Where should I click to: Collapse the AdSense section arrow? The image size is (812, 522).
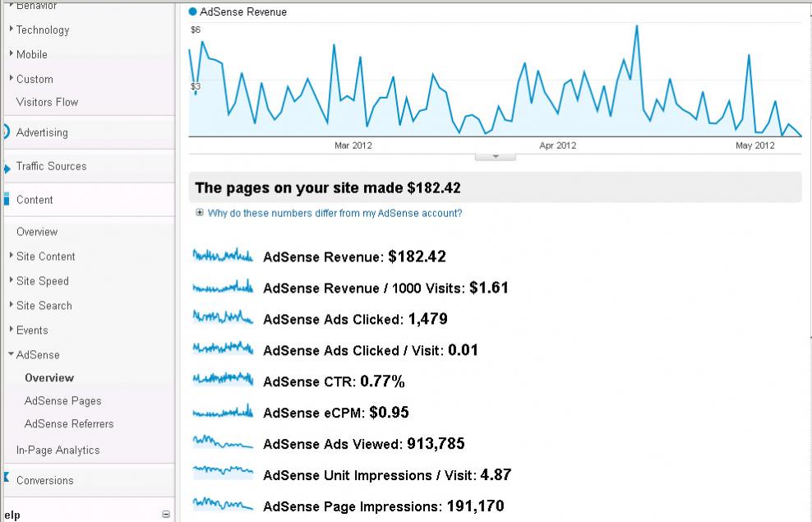pyautogui.click(x=11, y=354)
